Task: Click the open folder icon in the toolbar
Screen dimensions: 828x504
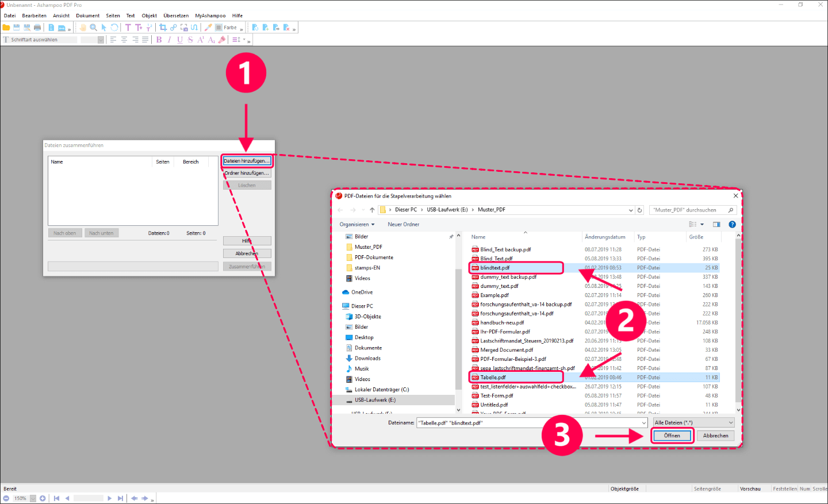Action: [x=6, y=28]
